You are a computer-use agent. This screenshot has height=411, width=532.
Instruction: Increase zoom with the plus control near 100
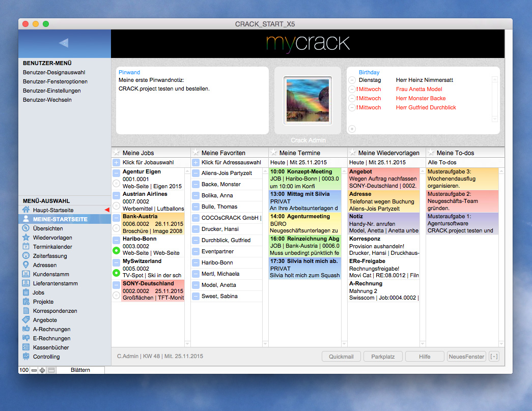(x=42, y=369)
